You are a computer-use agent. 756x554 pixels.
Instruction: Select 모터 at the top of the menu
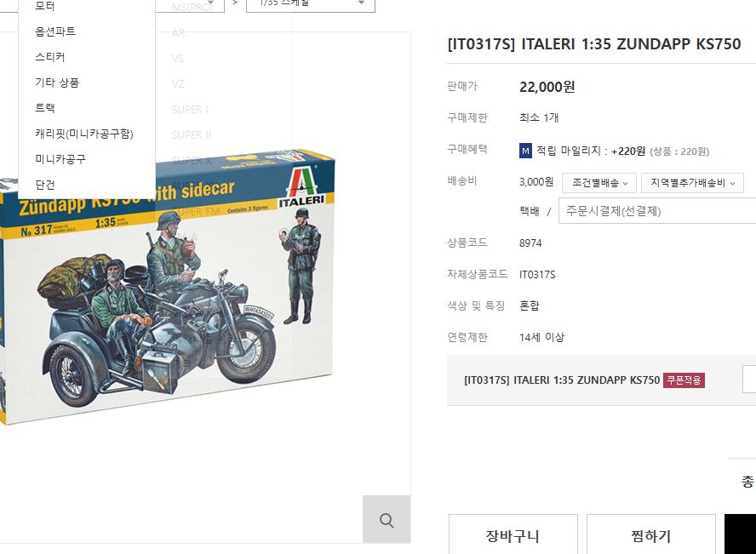(45, 6)
